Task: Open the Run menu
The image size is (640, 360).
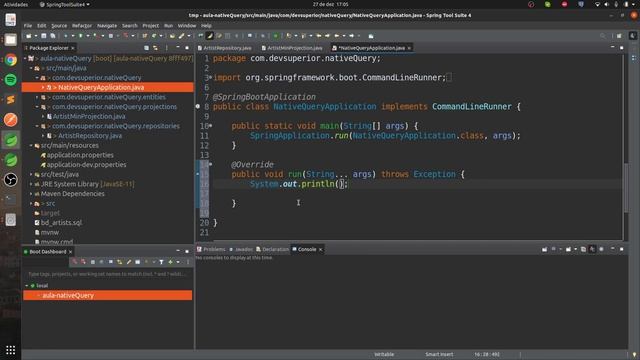Action: (x=169, y=25)
